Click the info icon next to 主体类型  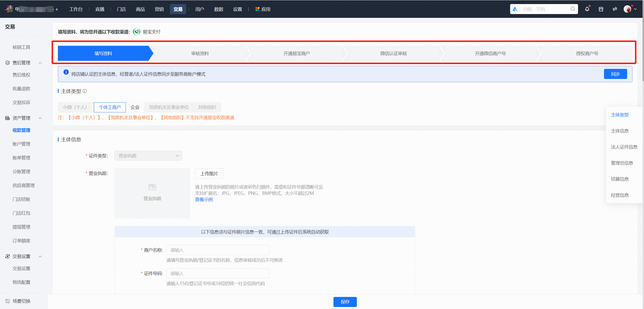pos(85,91)
